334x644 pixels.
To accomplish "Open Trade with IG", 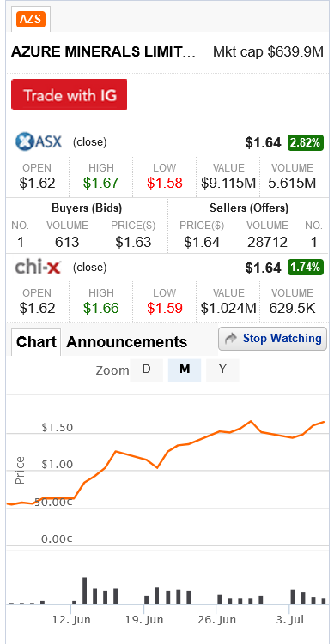I will [69, 94].
